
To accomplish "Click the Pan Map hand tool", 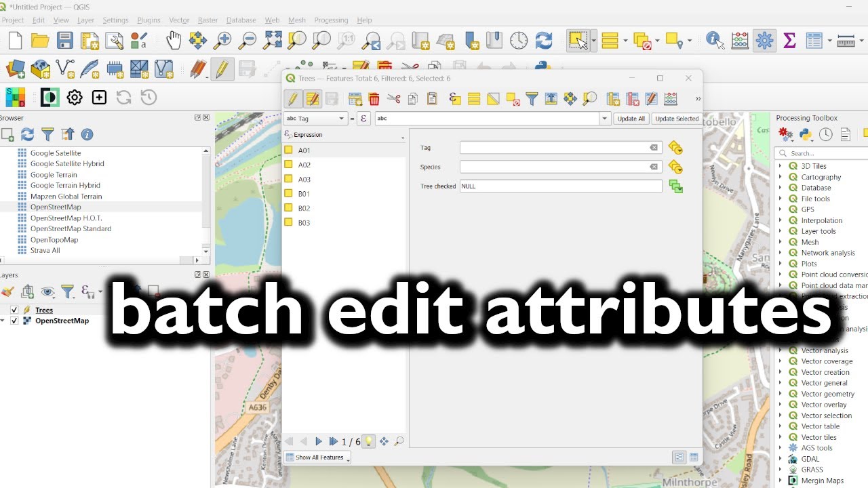I will point(174,41).
